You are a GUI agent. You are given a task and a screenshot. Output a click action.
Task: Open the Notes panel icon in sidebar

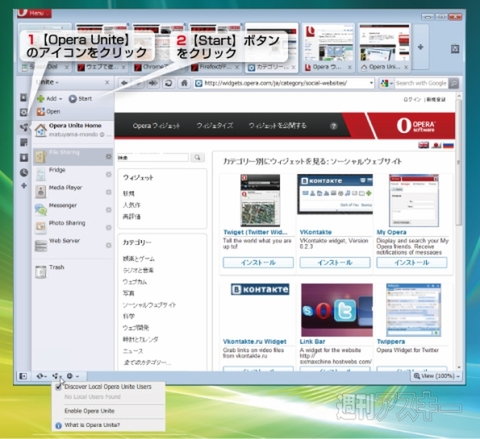24,142
